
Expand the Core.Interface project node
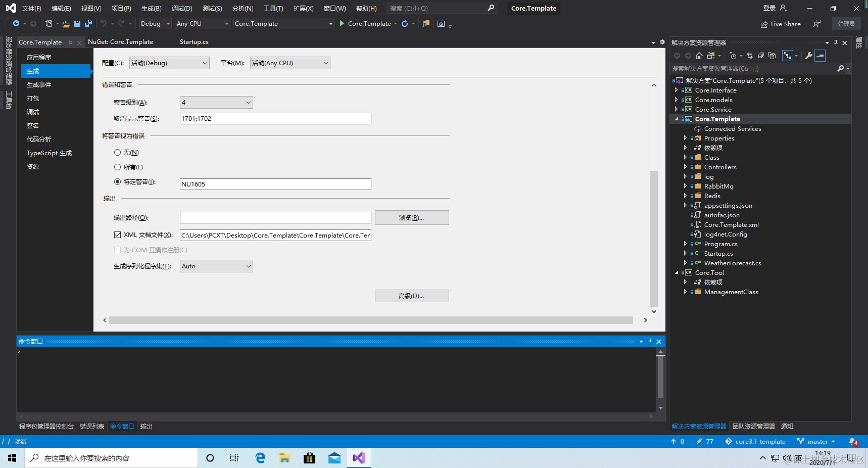tap(676, 90)
